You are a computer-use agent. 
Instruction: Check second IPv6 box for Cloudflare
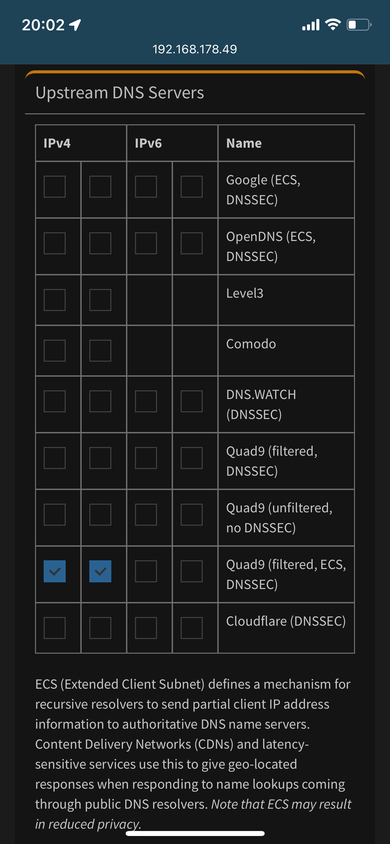pyautogui.click(x=192, y=628)
